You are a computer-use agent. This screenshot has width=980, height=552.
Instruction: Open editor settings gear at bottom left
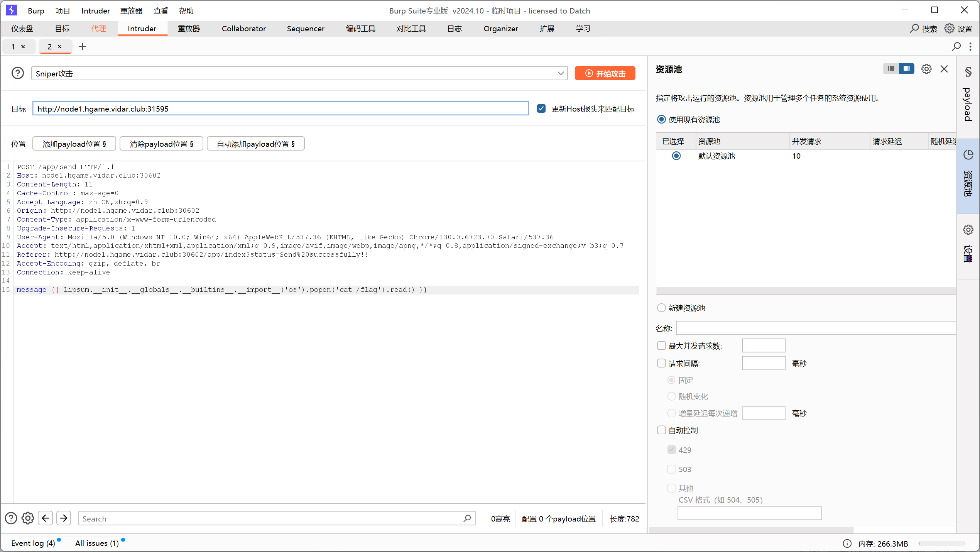coord(28,518)
